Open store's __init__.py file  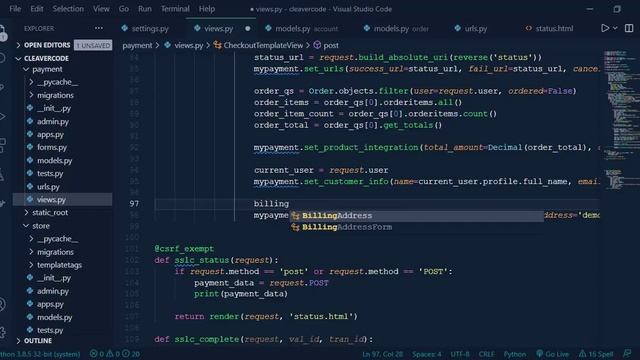53,278
